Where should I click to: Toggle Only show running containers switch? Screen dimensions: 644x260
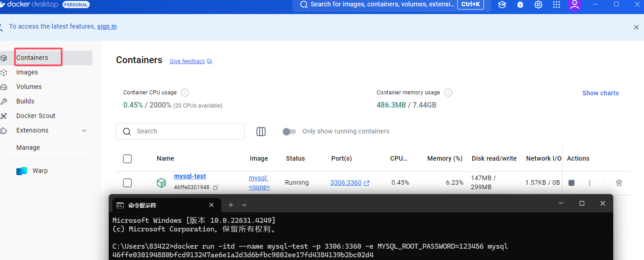tap(289, 132)
